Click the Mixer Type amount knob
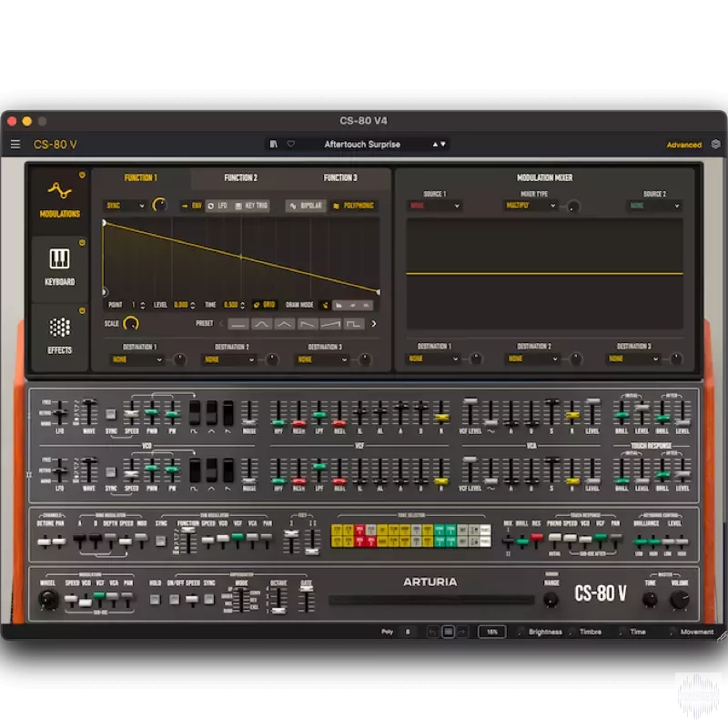Viewport: 728px width, 728px height. 573,206
